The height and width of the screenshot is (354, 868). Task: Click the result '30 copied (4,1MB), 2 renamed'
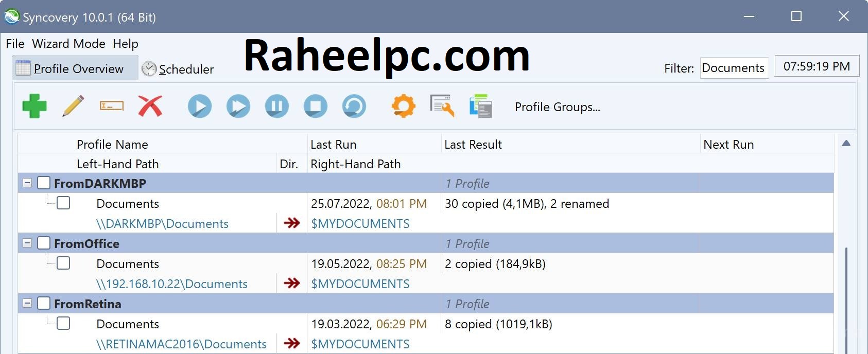pyautogui.click(x=527, y=204)
